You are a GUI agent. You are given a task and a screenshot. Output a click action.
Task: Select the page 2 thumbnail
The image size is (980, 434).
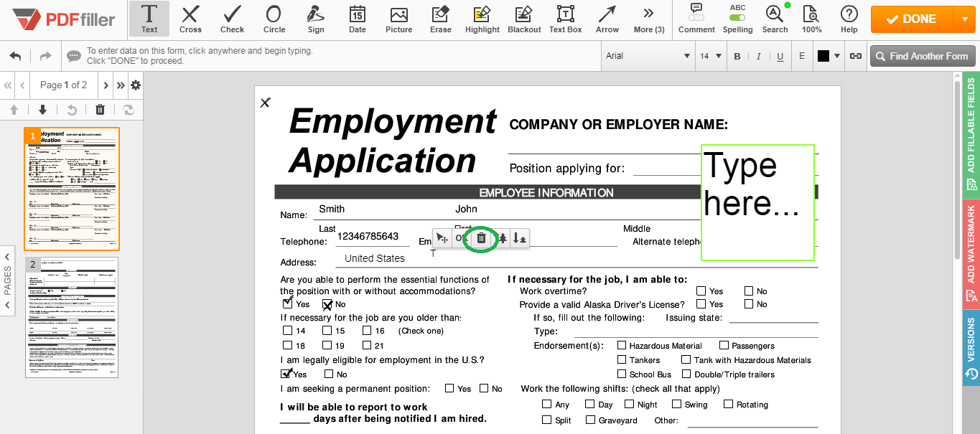point(72,317)
